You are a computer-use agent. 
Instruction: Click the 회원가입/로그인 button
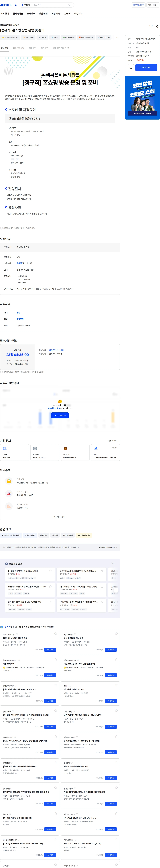[138, 5]
